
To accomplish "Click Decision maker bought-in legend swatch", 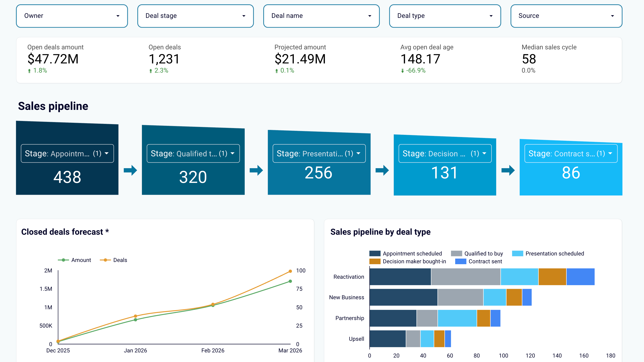I will point(375,261).
